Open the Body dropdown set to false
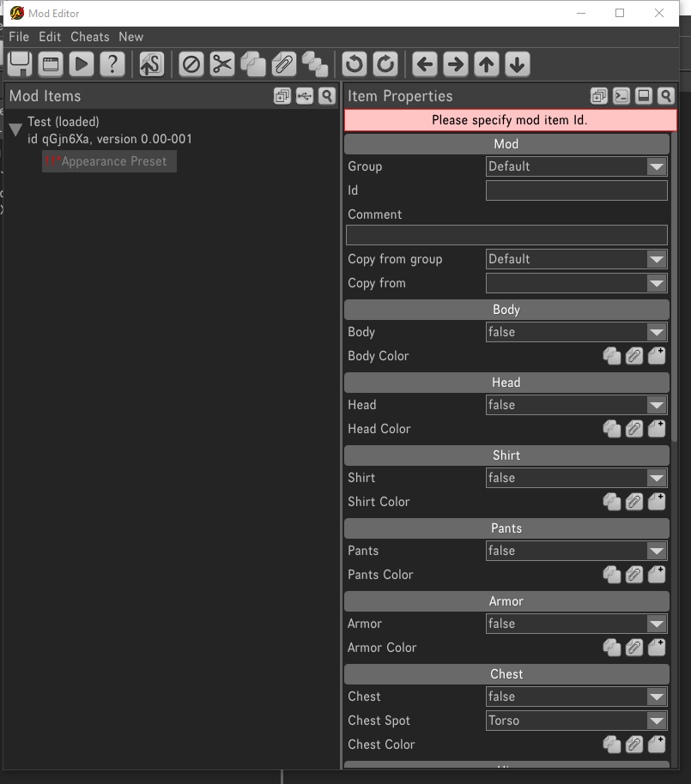Screen dimensions: 691x784 (x=576, y=332)
